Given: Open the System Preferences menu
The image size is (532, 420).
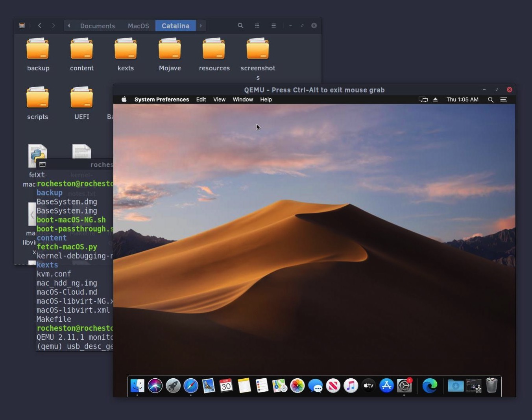Looking at the screenshot, I should click(x=162, y=99).
